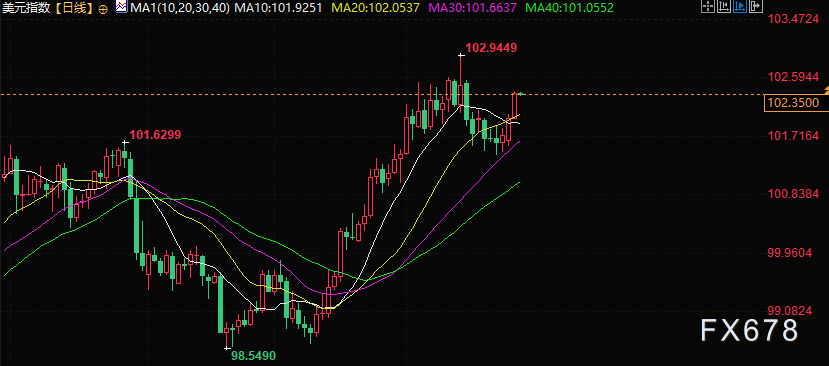Click the latest small green candlestick
The image size is (829, 366).
[521, 94]
